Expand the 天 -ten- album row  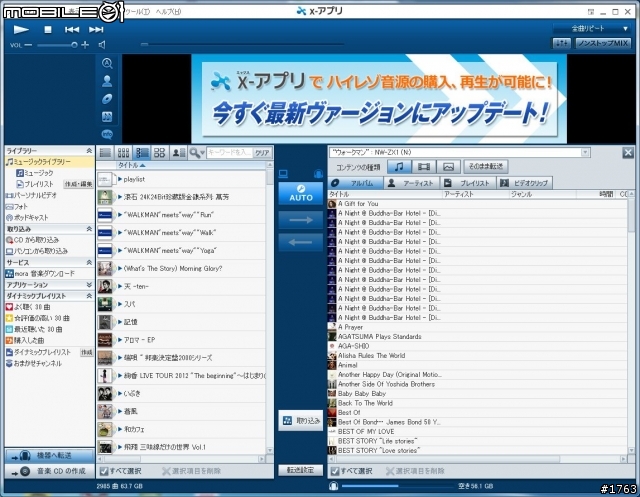(x=120, y=286)
